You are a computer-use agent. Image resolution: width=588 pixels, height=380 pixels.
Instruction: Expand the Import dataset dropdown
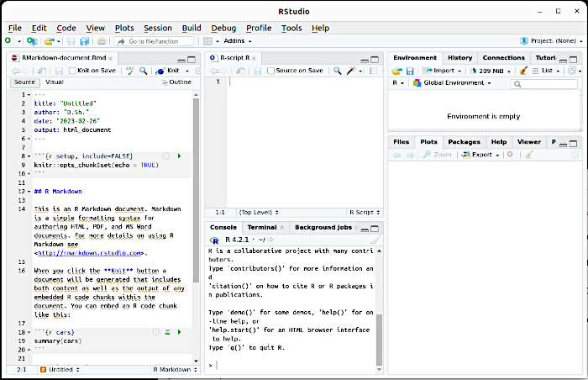click(442, 71)
